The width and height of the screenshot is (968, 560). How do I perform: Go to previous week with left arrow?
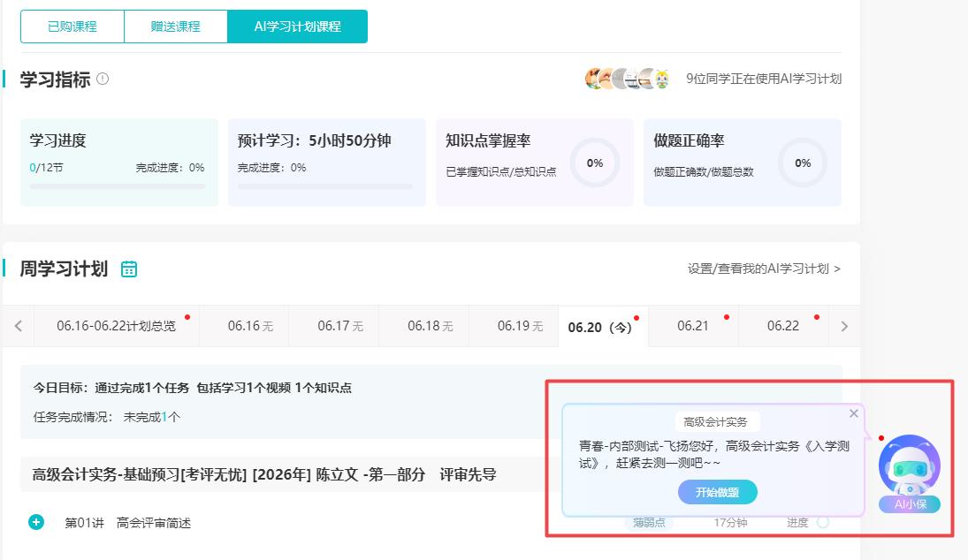pyautogui.click(x=18, y=326)
